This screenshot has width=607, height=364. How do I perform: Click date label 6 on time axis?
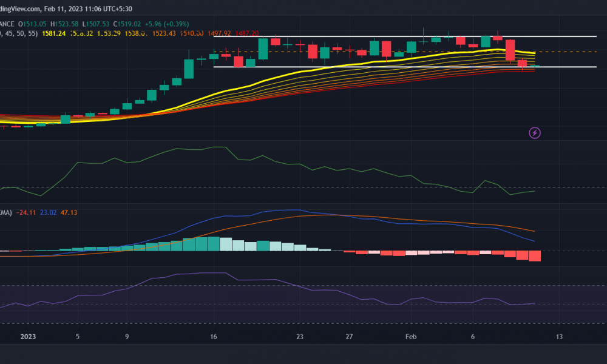pyautogui.click(x=473, y=337)
